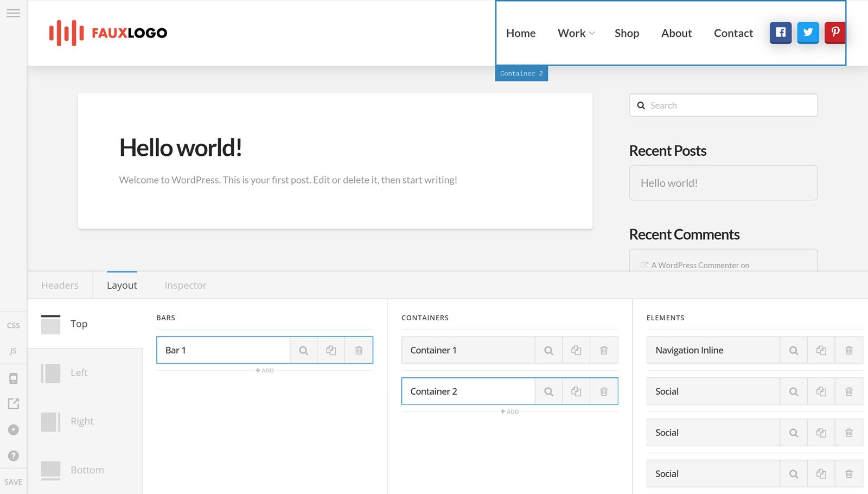
Task: Click the Facebook social icon in header
Action: [x=780, y=33]
